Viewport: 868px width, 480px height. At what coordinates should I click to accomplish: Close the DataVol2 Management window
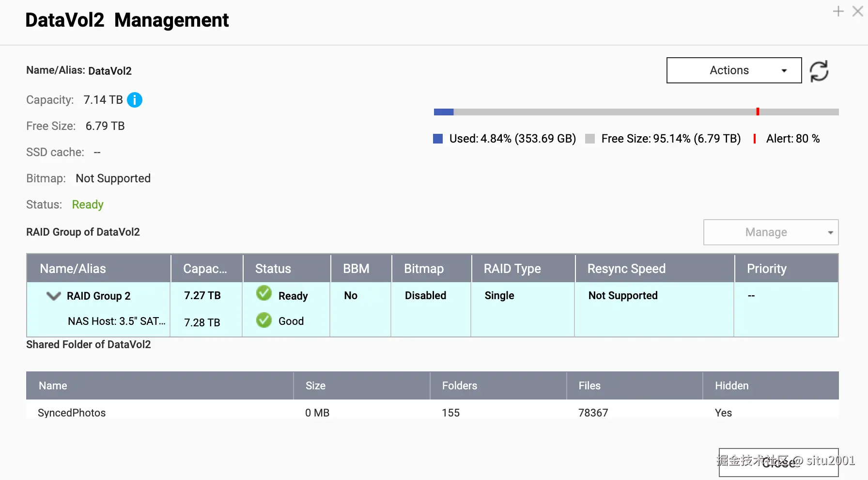(857, 11)
